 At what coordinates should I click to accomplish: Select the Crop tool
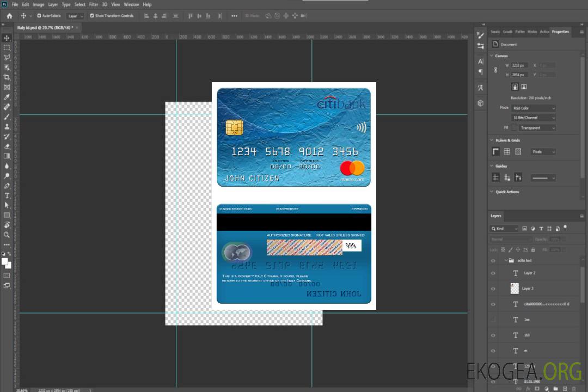[x=7, y=77]
